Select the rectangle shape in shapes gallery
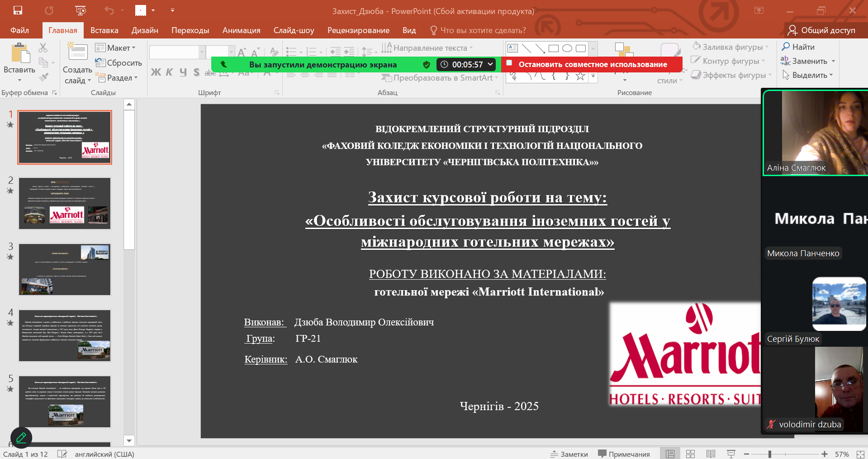The image size is (868, 459). tap(553, 48)
